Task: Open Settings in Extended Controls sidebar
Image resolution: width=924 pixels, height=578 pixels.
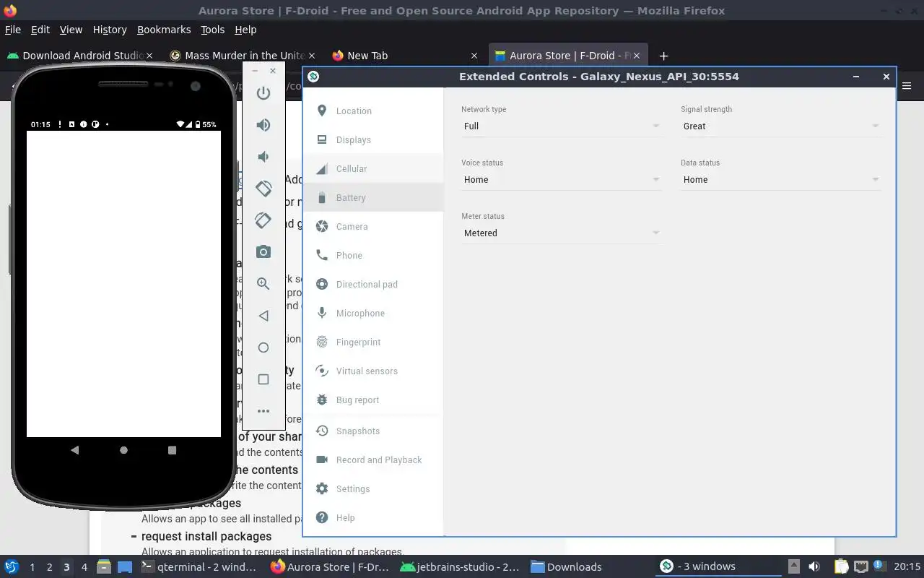Action: (373, 488)
